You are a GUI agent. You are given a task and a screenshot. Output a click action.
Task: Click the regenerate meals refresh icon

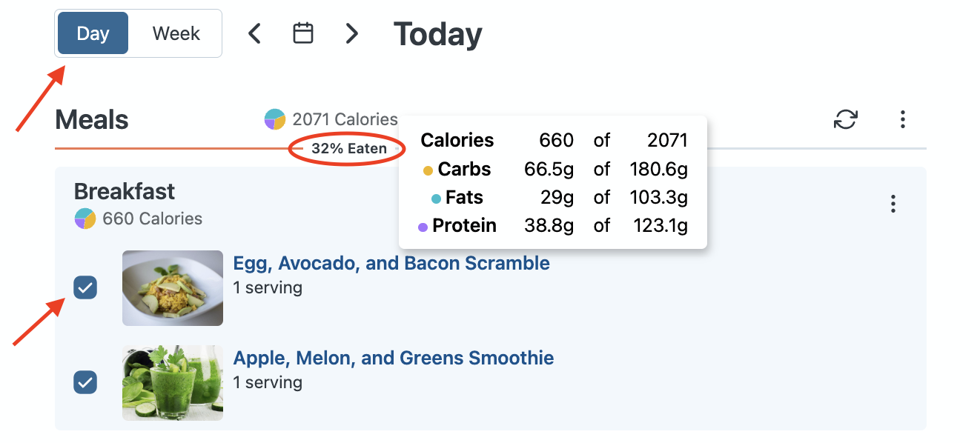click(846, 119)
